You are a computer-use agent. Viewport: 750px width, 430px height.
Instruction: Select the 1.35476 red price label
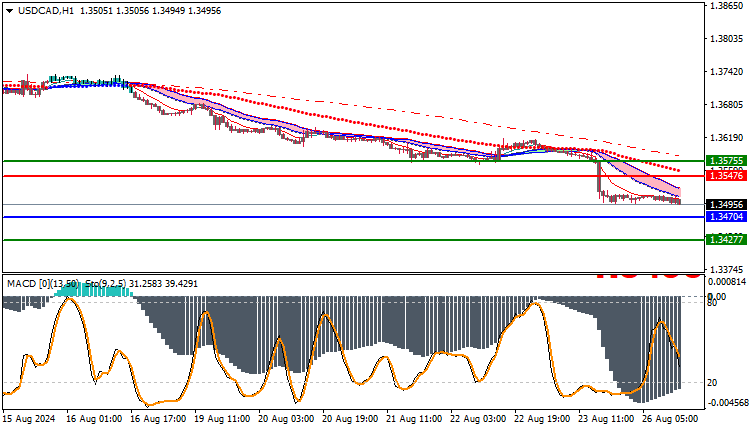(727, 176)
